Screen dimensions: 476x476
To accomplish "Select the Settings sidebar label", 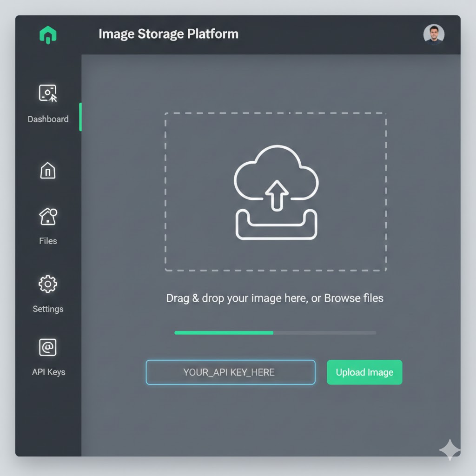I will pos(47,309).
